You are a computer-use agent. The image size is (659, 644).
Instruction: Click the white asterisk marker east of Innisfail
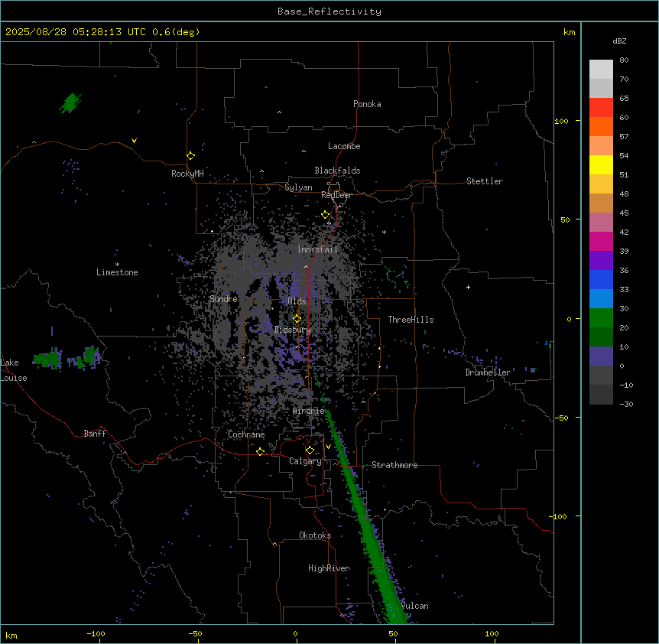coord(384,232)
